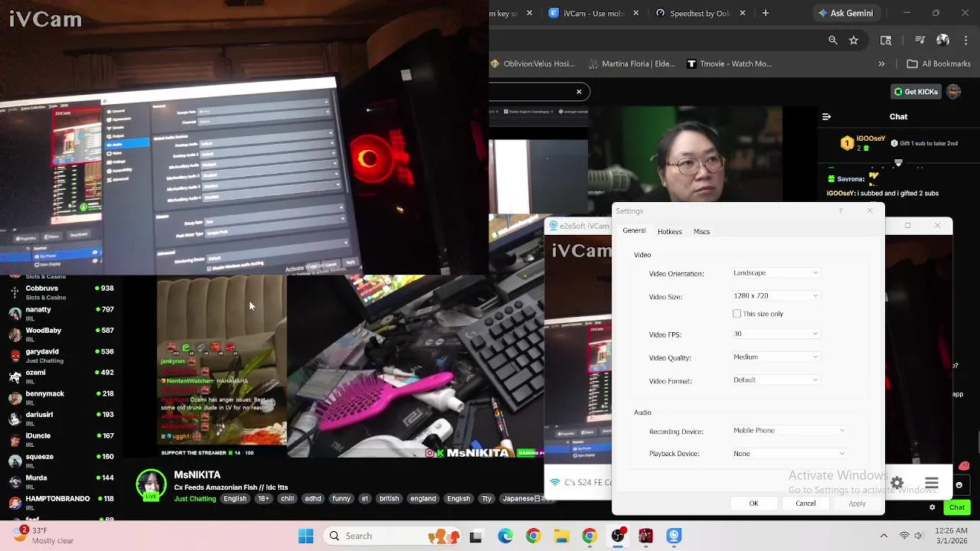Click the Apply button in Settings
The width and height of the screenshot is (980, 551).
(857, 504)
